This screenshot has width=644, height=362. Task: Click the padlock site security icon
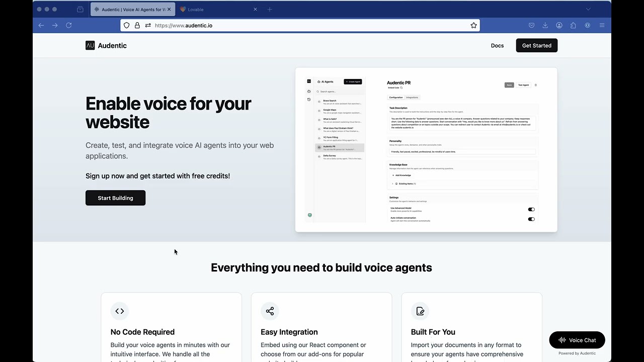click(137, 25)
